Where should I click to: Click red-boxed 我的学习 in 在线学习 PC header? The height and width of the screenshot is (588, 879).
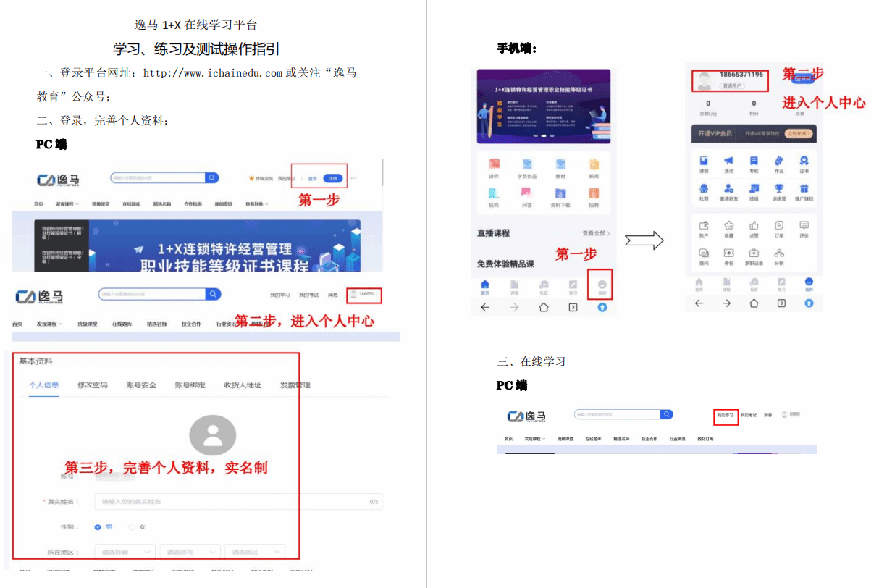726,416
